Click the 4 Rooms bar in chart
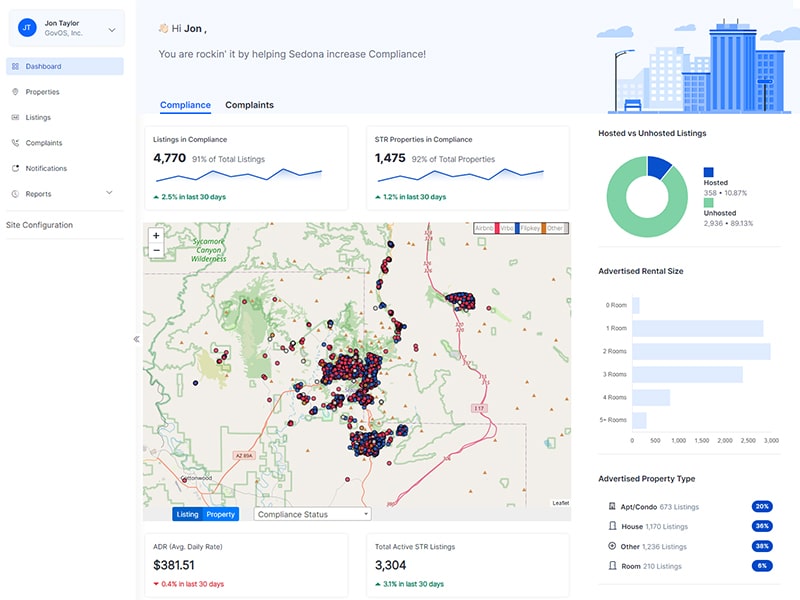 [651, 397]
